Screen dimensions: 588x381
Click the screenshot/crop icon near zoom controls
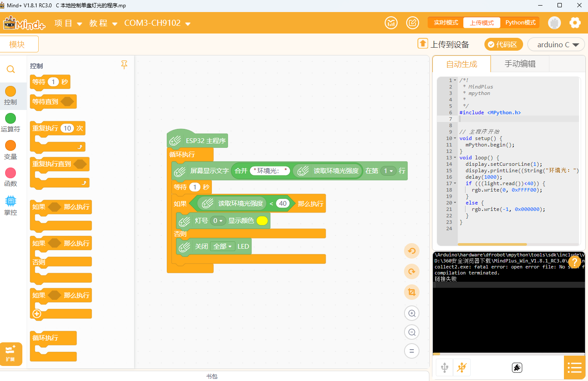point(411,292)
